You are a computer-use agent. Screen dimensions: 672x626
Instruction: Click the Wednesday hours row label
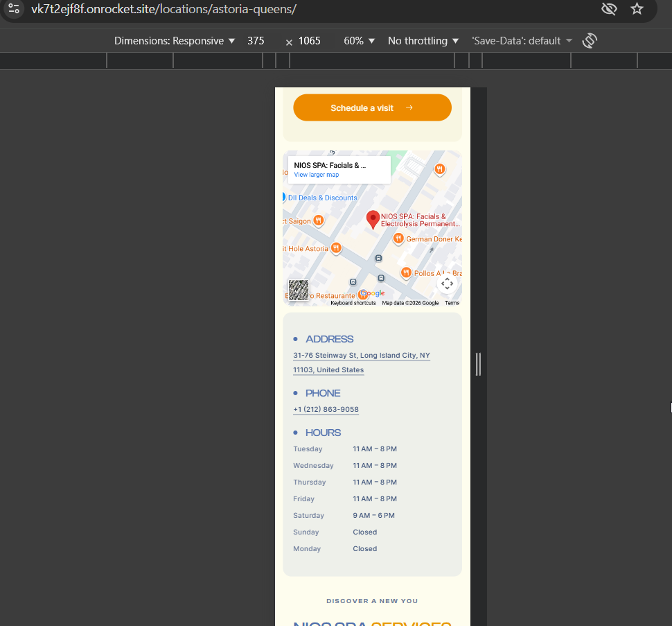[x=313, y=466]
